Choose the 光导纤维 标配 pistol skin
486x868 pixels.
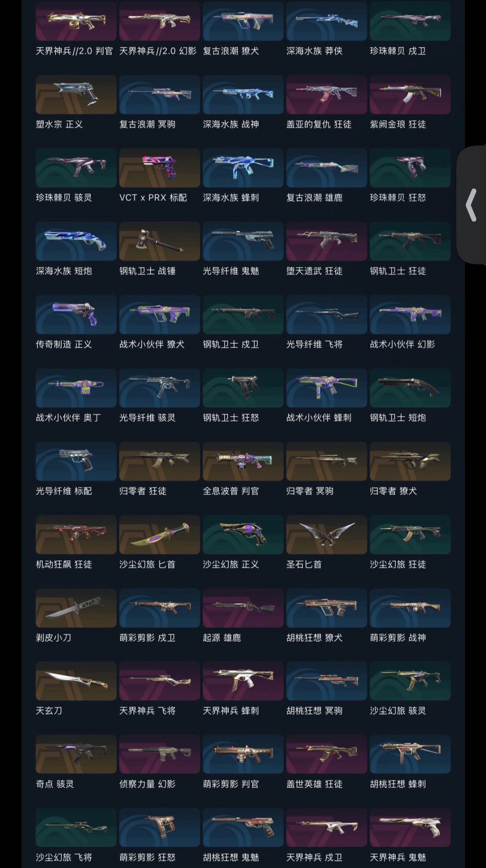[x=76, y=461]
